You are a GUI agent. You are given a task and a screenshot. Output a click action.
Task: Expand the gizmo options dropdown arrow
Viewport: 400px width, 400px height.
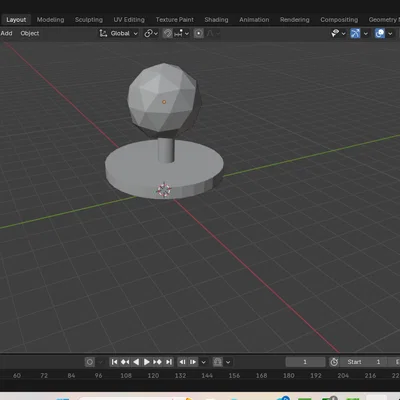[x=365, y=34]
